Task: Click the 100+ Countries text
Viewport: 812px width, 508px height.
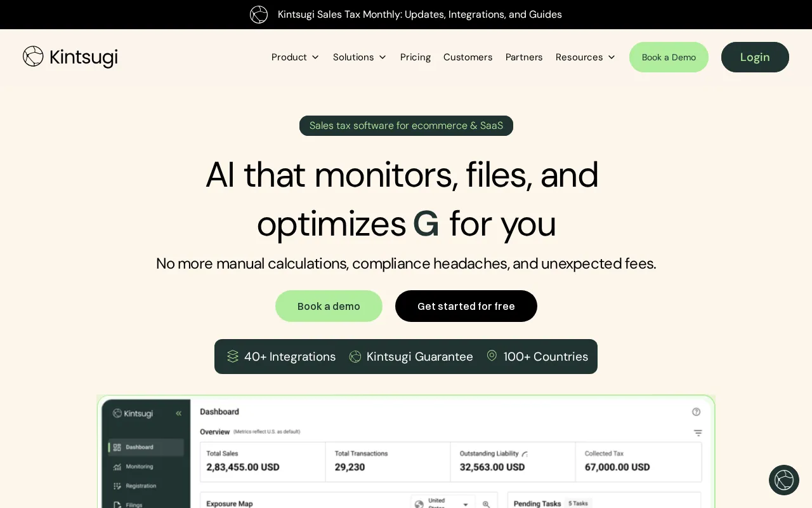Action: coord(546,357)
